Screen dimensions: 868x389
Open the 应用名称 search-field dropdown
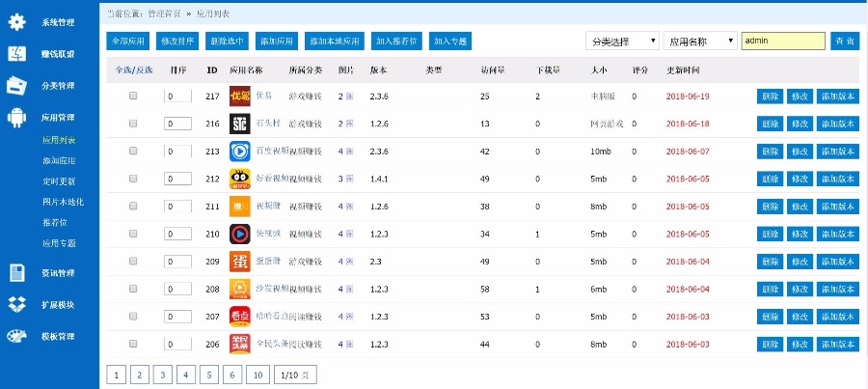[x=700, y=41]
